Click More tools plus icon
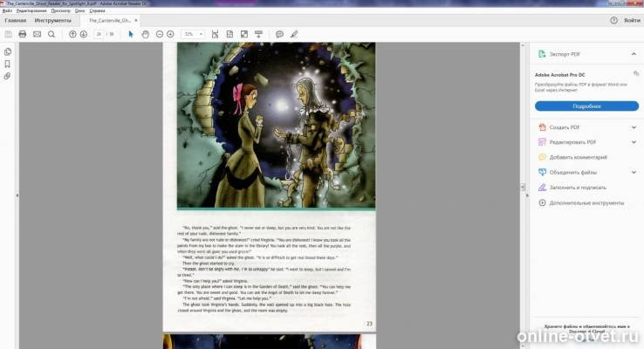The width and height of the screenshot is (644, 349). click(542, 202)
